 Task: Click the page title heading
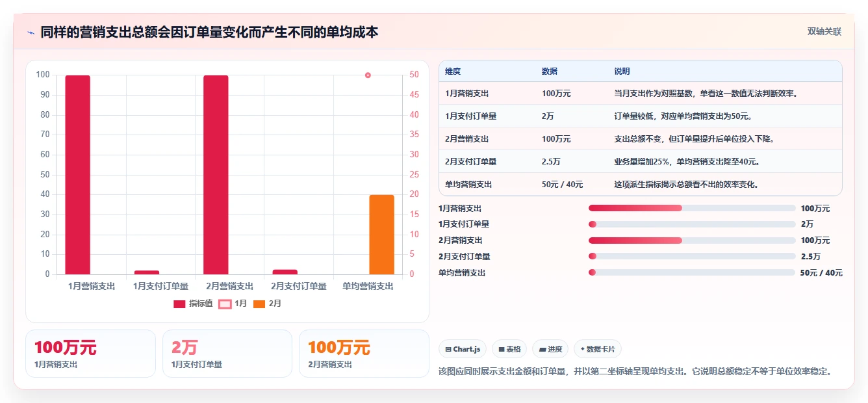(x=209, y=32)
